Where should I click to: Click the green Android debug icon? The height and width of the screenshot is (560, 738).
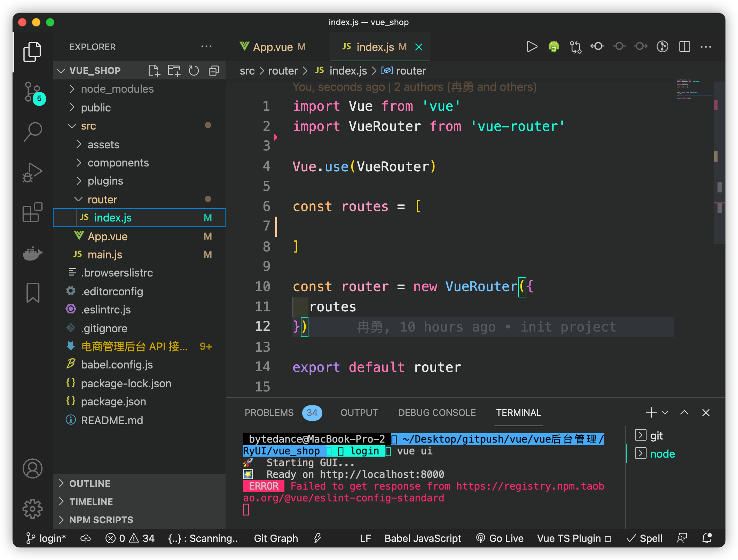553,47
